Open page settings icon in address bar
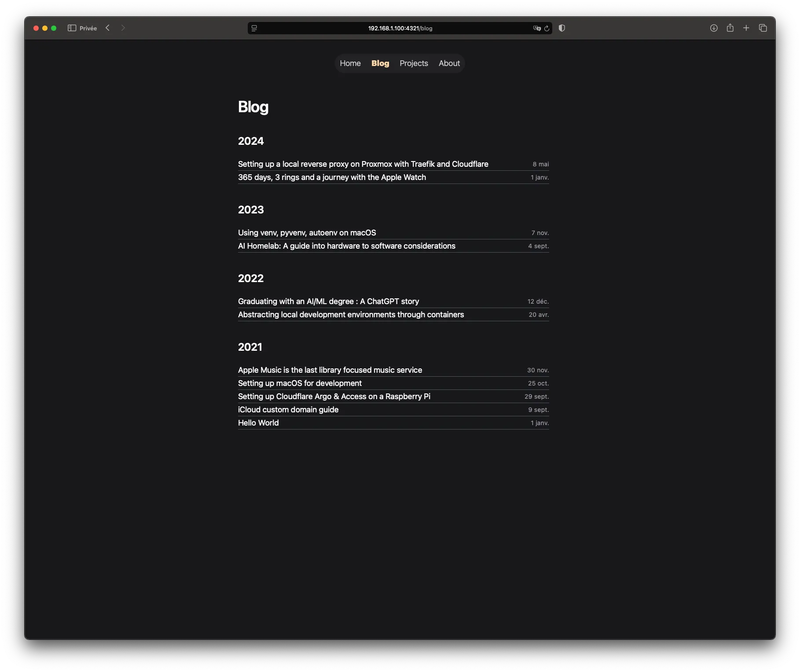The image size is (800, 672). pos(254,28)
